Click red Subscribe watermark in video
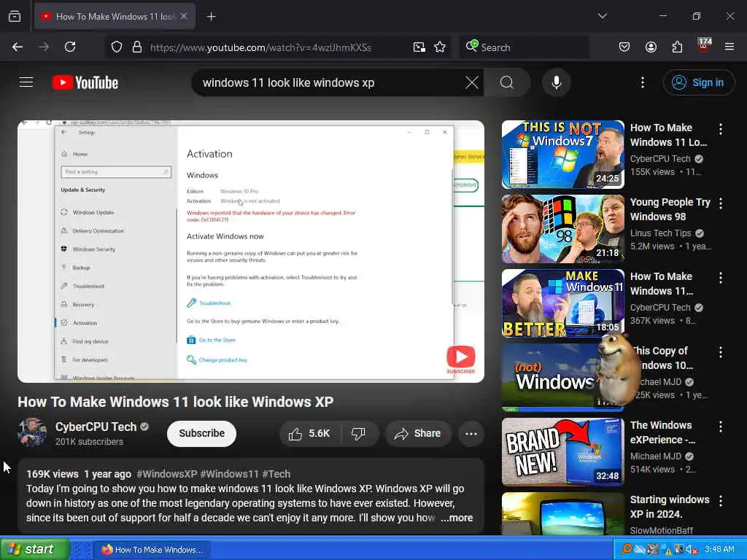 [x=461, y=359]
